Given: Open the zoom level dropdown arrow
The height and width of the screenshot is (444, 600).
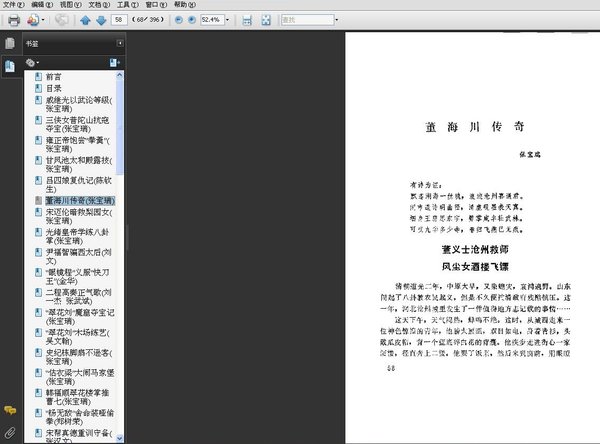Looking at the screenshot, I should [x=227, y=20].
